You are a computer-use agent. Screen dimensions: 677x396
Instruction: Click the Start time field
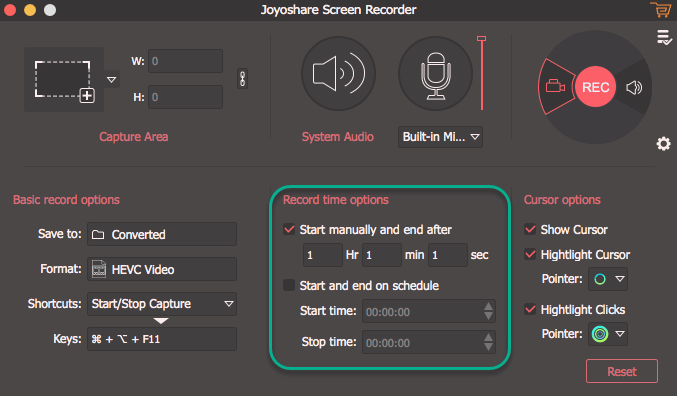[x=429, y=311]
